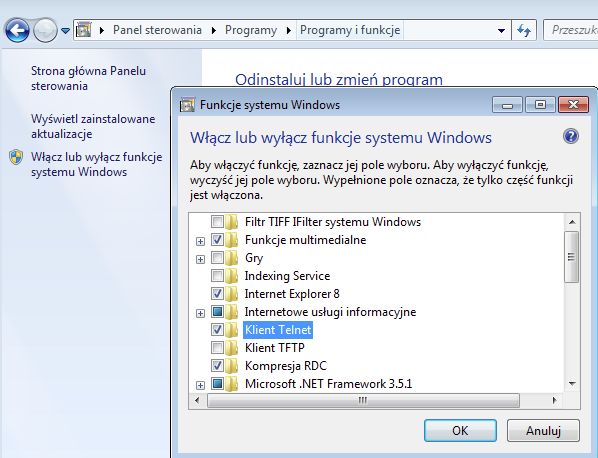Viewport: 598px width, 458px height.
Task: Expand Internetowe usługi informacyjne node
Action: (200, 313)
